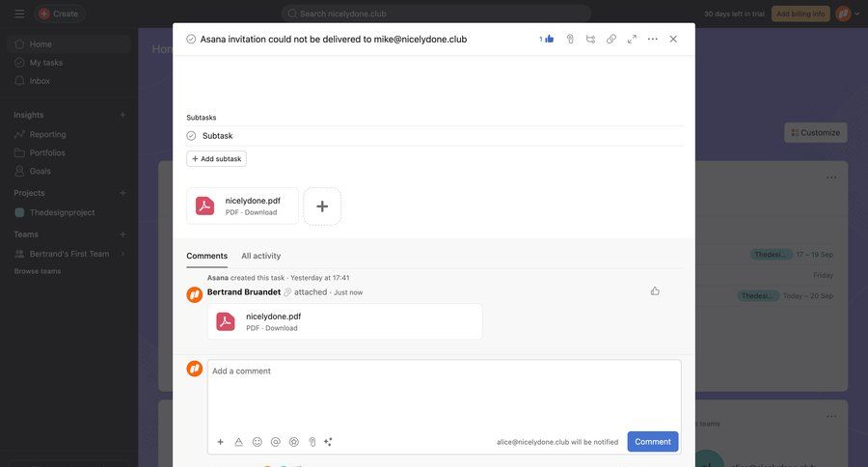Viewport: 868px width, 467px height.
Task: Click the Customize button on Home page
Action: coord(815,132)
